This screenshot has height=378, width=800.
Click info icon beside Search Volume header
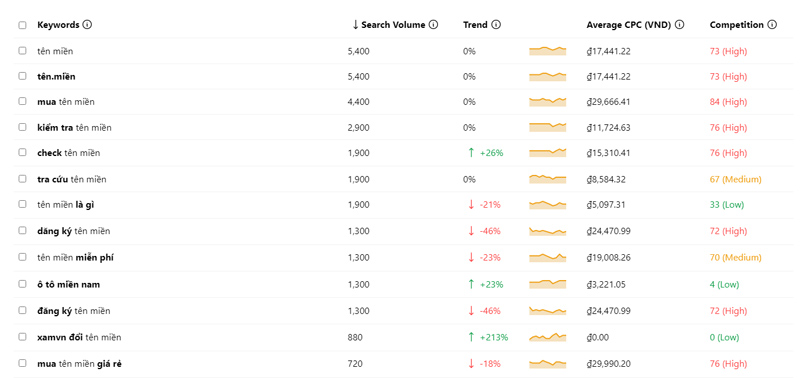(433, 24)
